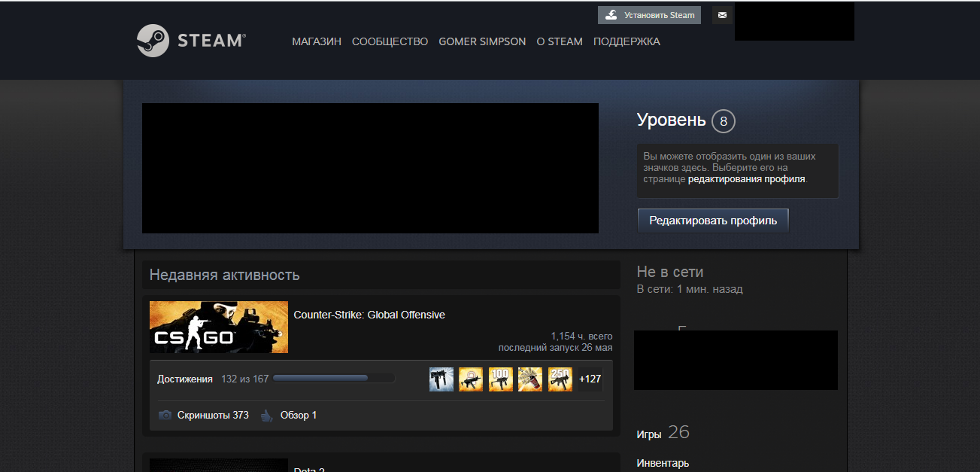Click the 'Не в сети' status text

[670, 272]
